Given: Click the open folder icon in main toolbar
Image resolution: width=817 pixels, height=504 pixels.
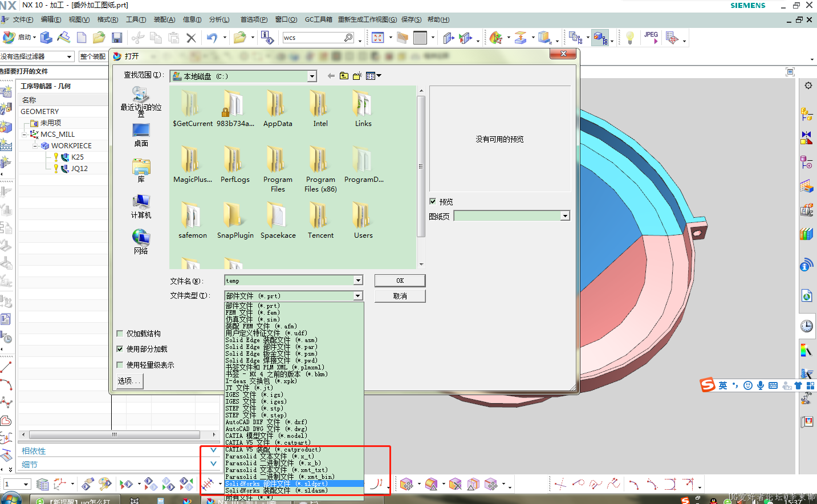Looking at the screenshot, I should click(99, 38).
